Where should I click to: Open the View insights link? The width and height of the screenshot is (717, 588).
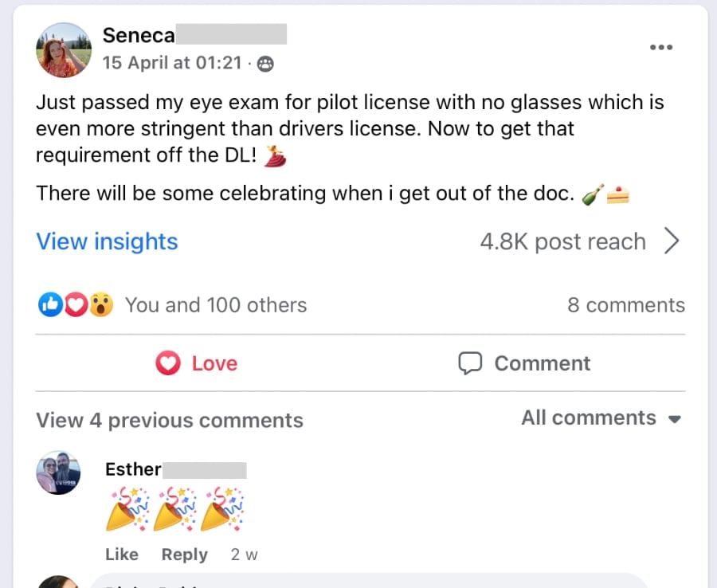click(107, 241)
